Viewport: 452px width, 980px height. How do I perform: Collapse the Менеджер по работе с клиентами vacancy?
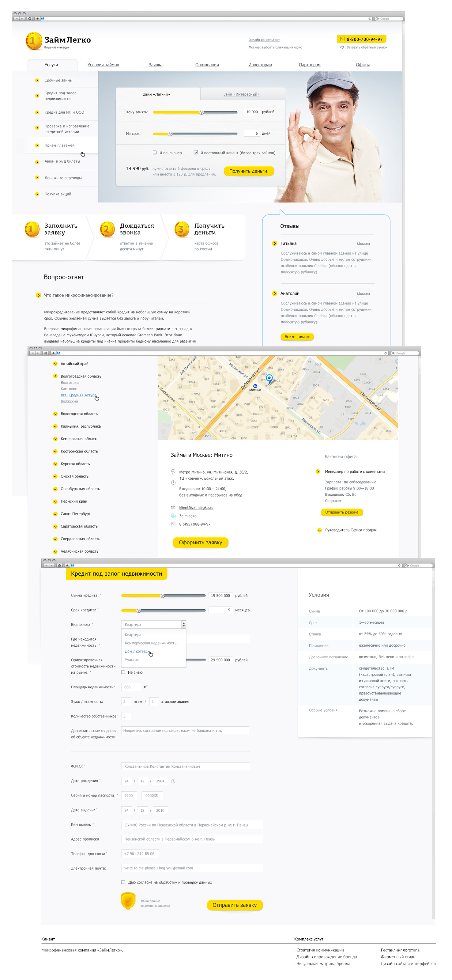(318, 472)
